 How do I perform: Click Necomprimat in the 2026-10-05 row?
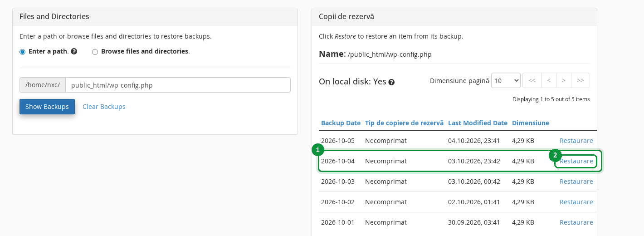[x=386, y=141]
